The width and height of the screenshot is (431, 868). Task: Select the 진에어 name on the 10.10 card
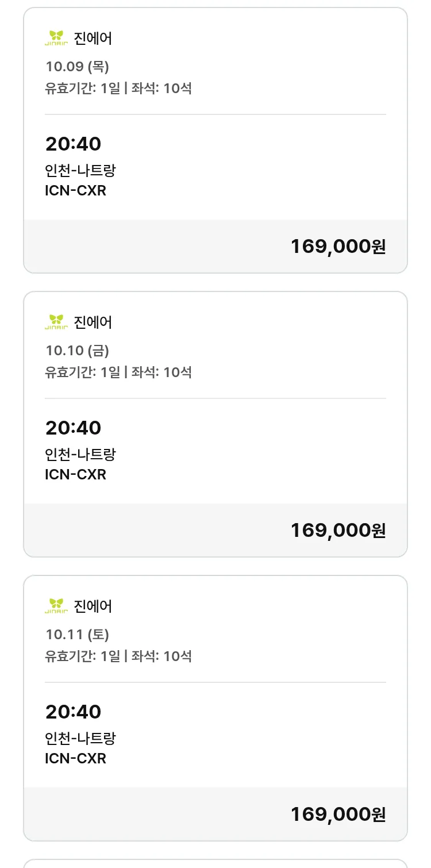[x=93, y=322]
